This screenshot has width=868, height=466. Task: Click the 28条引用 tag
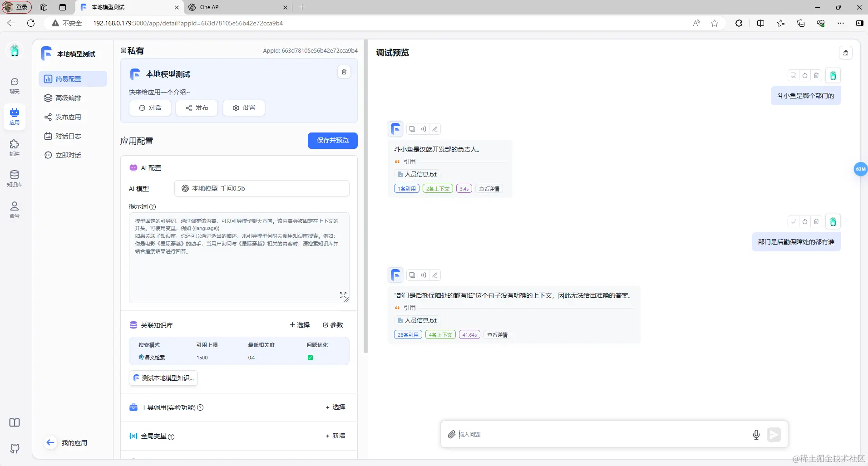coord(408,335)
